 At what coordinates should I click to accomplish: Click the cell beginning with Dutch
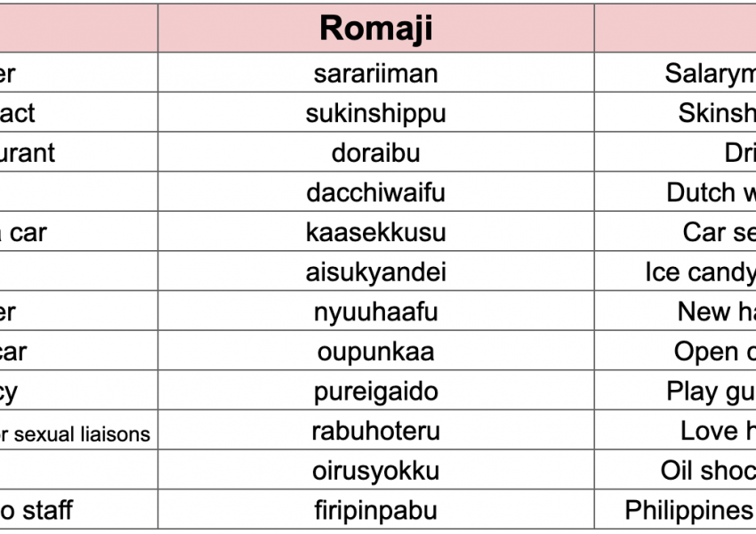click(x=710, y=192)
